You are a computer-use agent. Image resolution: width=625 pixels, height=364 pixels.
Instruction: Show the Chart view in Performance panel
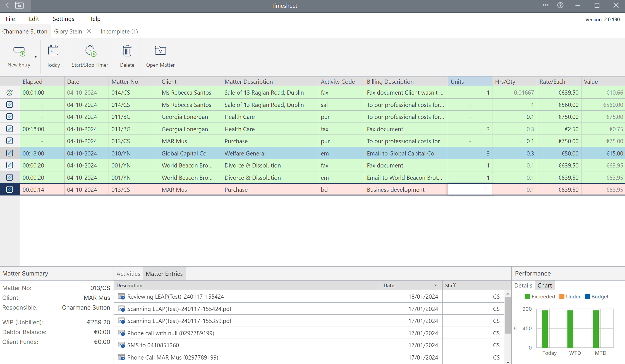545,285
